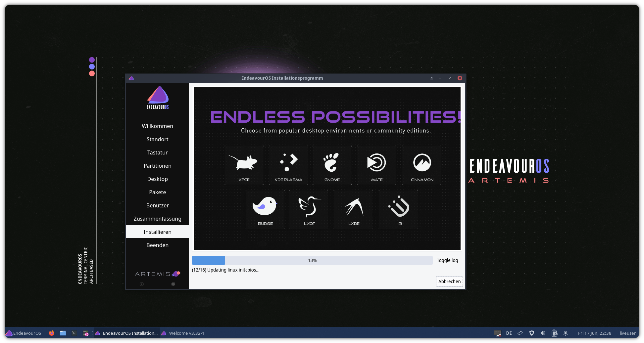Click the 13% installation progress bar
Viewport: 644px width, 343px height.
point(312,260)
